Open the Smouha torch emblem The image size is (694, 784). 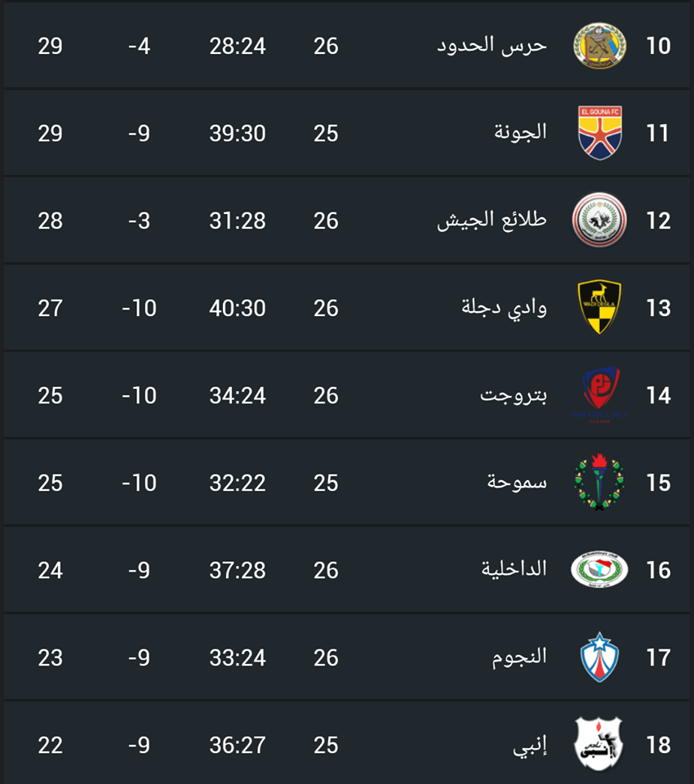click(x=599, y=482)
